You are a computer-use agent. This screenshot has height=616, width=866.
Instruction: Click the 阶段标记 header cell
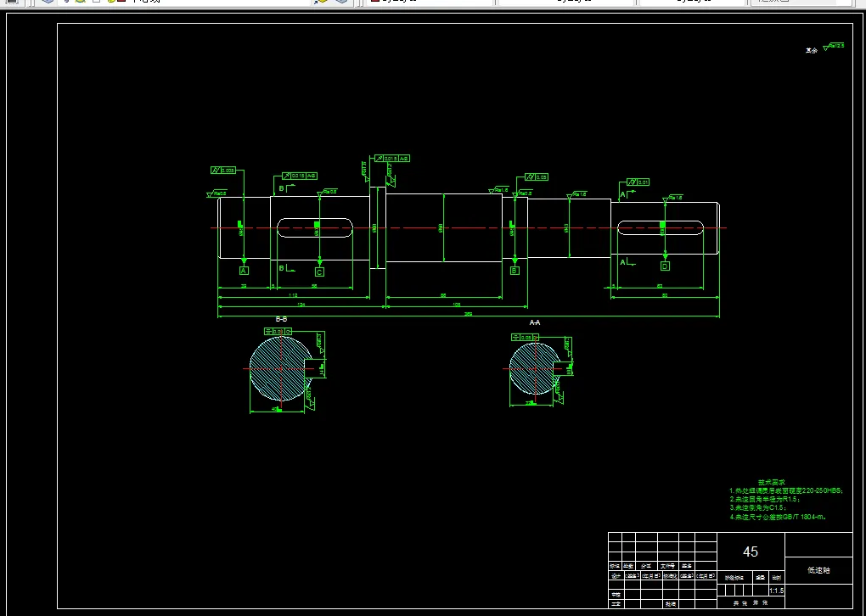734,578
